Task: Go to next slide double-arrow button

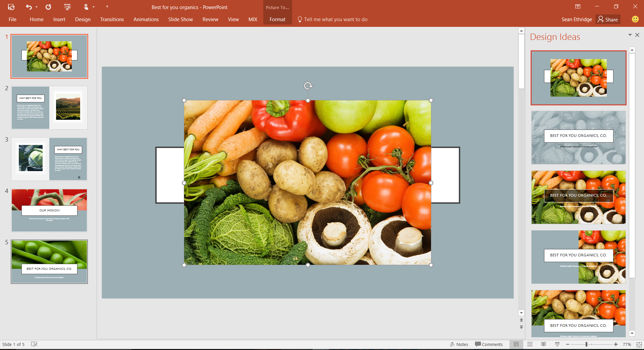Action: point(521,327)
